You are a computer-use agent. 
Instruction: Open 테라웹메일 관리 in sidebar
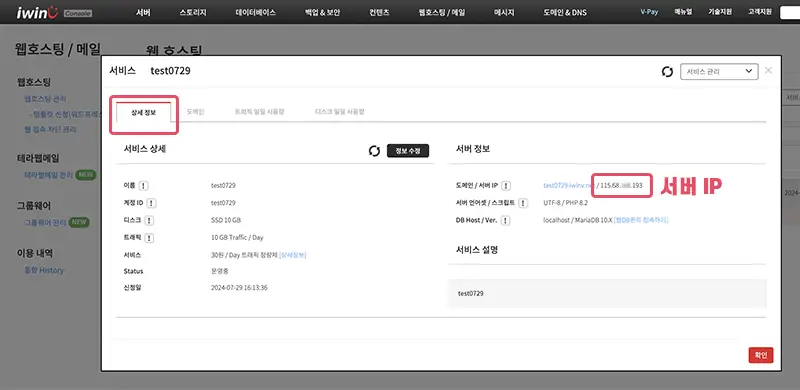(48, 175)
